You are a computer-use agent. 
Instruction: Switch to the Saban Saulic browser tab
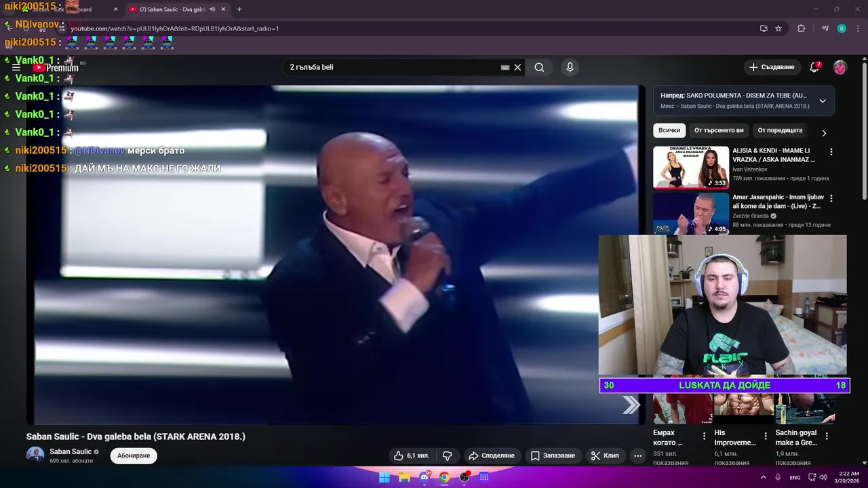point(178,9)
